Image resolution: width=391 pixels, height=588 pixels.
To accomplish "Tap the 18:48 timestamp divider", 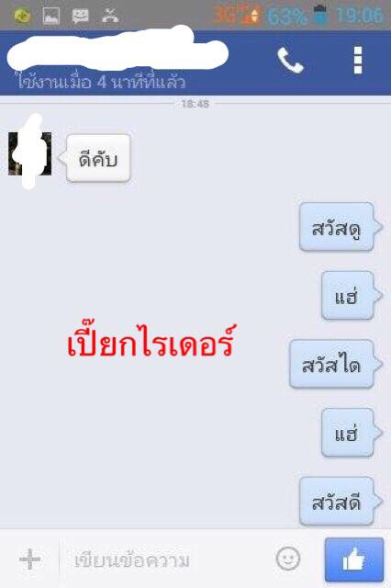I will (195, 104).
